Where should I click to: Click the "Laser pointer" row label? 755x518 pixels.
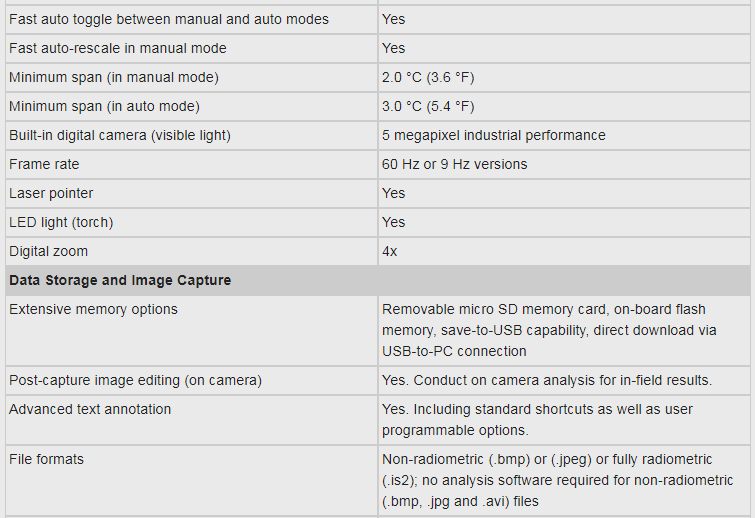pos(51,193)
